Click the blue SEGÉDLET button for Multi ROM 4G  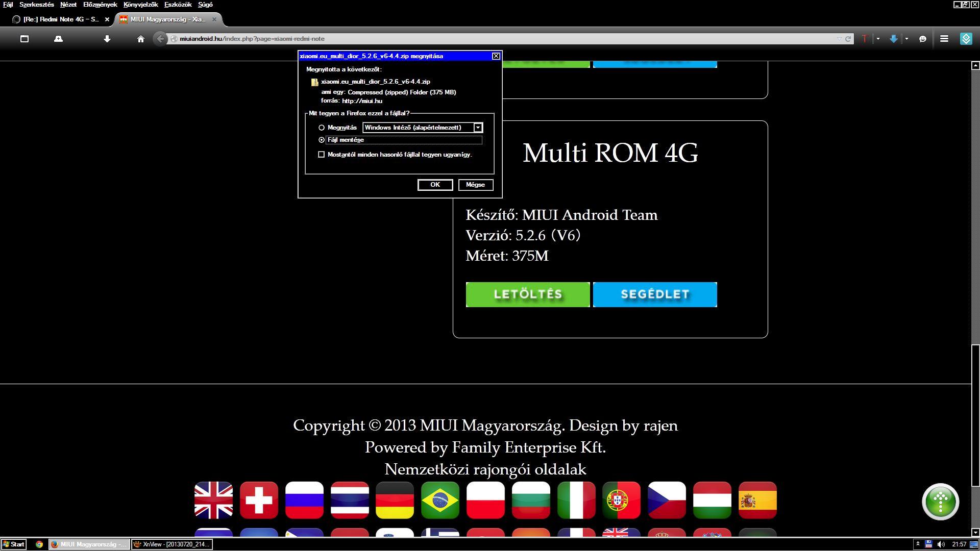(655, 294)
